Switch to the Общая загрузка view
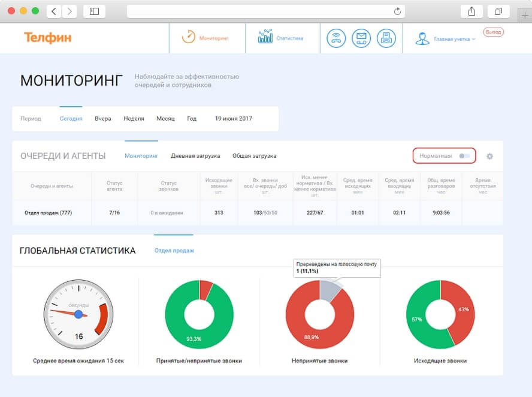 click(253, 155)
